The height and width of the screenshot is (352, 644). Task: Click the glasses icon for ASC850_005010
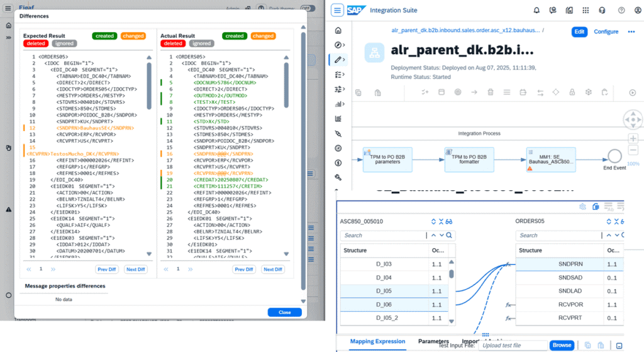click(449, 222)
